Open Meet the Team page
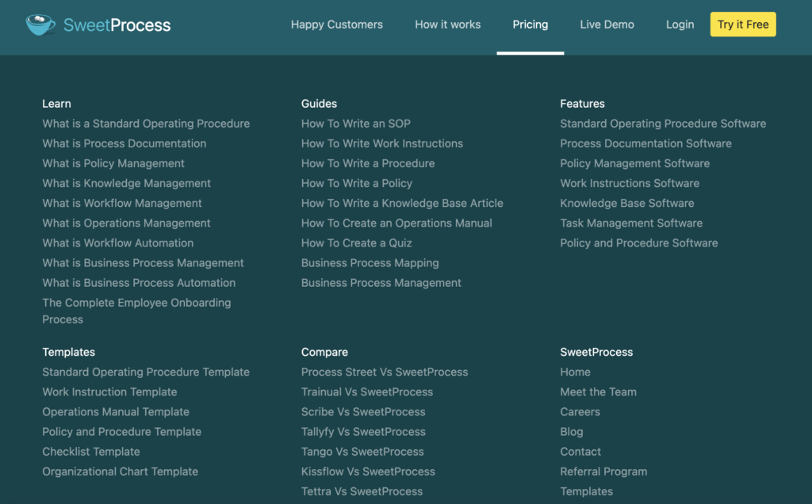 point(598,392)
